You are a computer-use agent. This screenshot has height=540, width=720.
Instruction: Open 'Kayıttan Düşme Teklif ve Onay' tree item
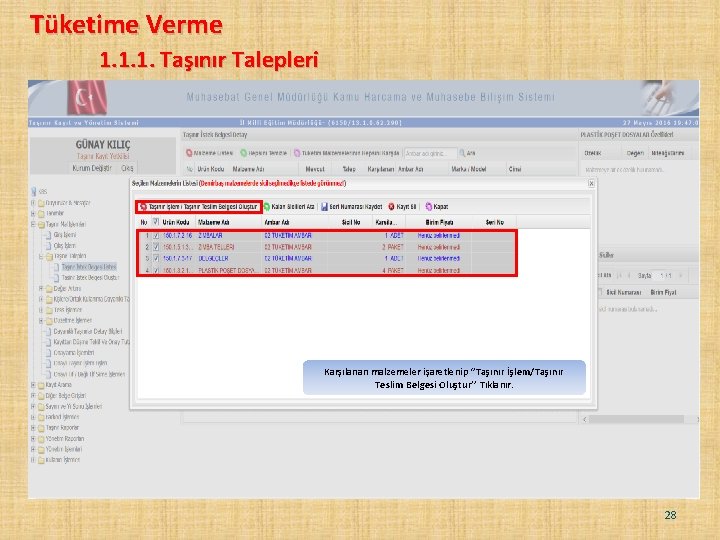coord(91,342)
